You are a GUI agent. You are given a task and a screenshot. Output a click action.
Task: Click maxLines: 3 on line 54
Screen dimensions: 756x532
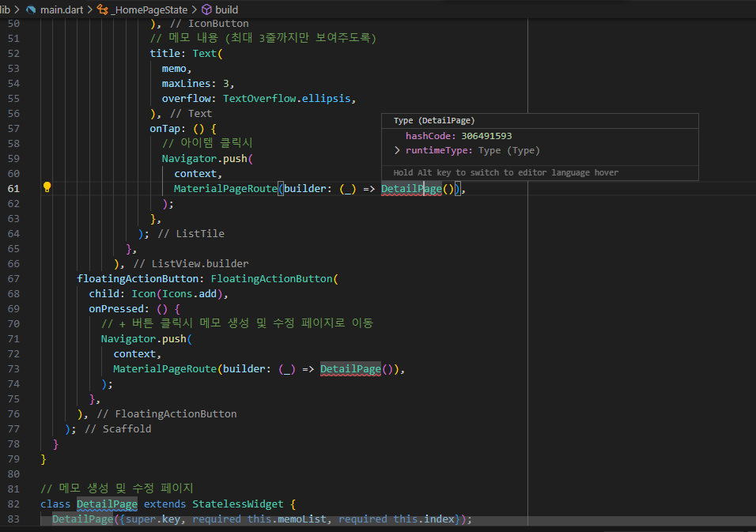[x=195, y=83]
